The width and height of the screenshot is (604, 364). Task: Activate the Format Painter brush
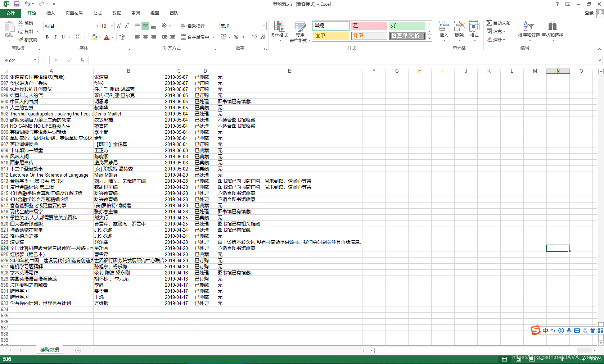point(21,40)
